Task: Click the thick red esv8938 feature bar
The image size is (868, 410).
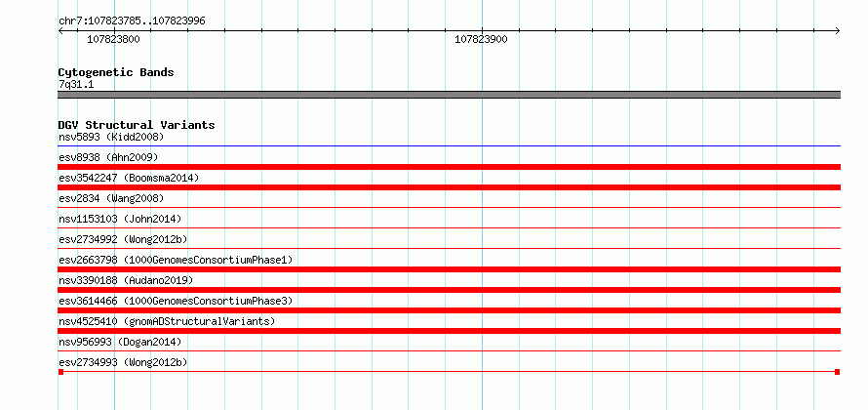Action: 450,167
